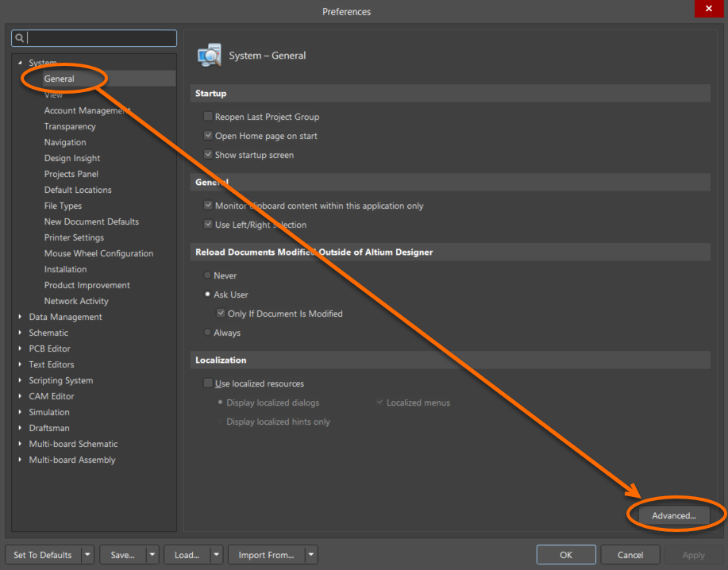Image resolution: width=728 pixels, height=570 pixels.
Task: Open the Network Activity page
Action: [76, 301]
